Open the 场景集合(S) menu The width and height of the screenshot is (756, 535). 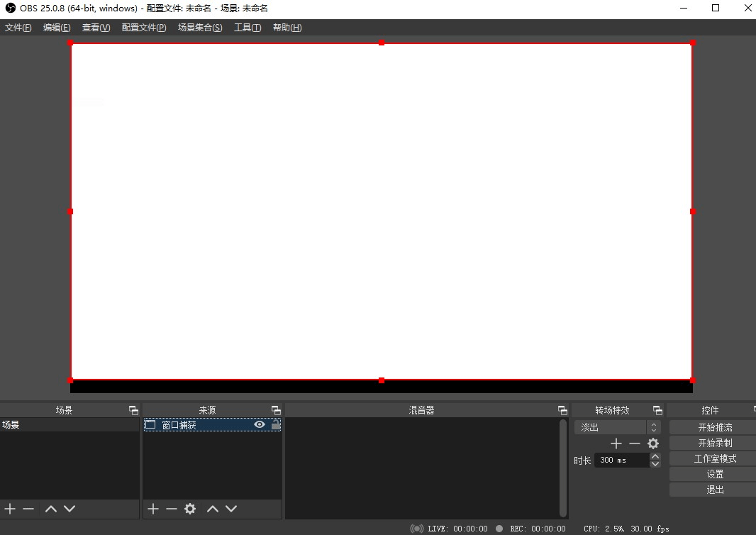[x=200, y=28]
